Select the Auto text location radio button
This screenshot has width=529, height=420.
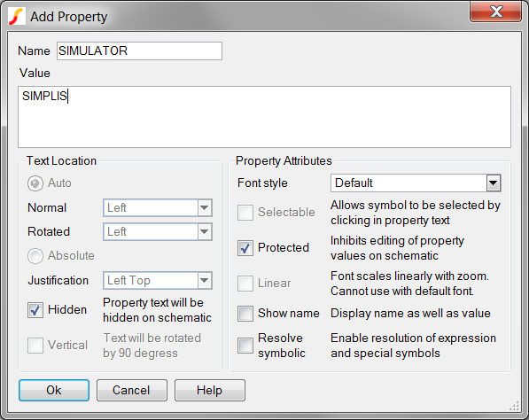tap(35, 183)
